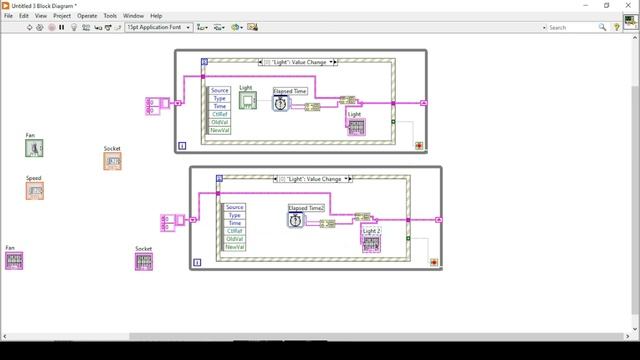Open the File menu
The height and width of the screenshot is (360, 640).
point(8,16)
